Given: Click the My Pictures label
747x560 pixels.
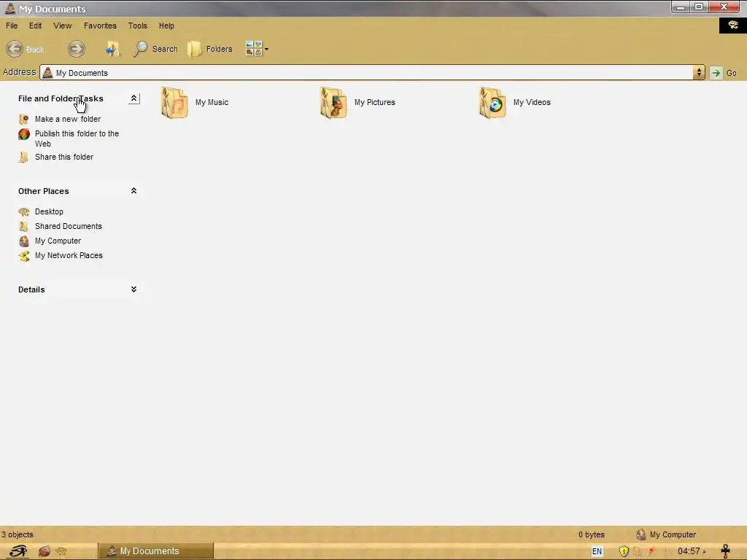Looking at the screenshot, I should point(375,102).
